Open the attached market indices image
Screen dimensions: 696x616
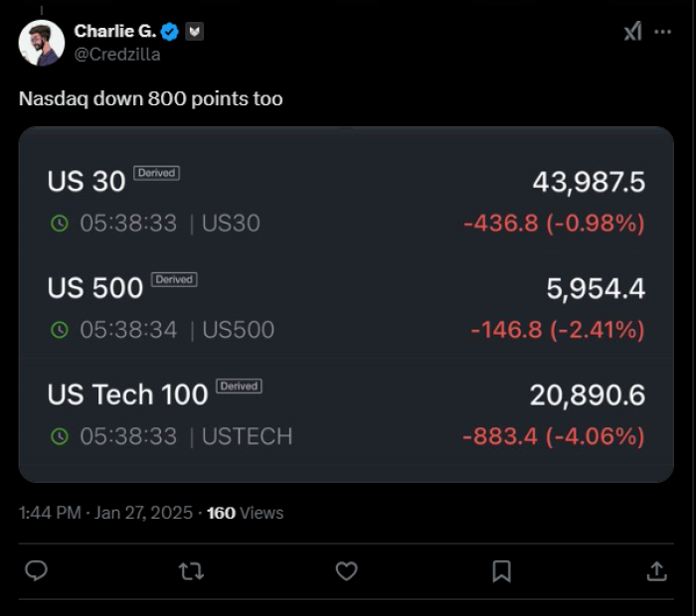346,305
